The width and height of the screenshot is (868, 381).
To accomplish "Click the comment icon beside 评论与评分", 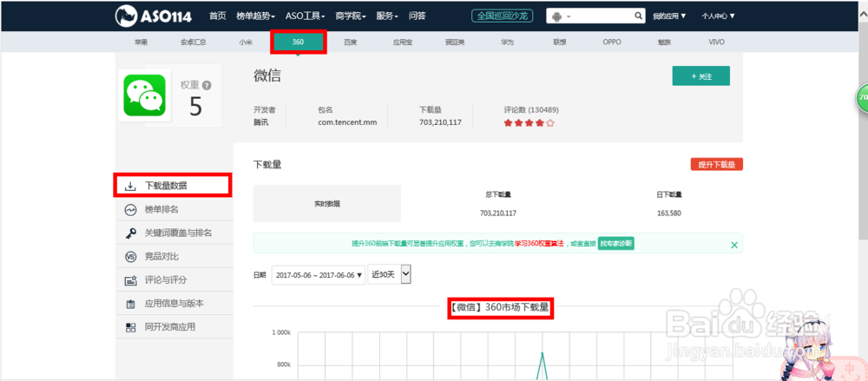I will 130,281.
